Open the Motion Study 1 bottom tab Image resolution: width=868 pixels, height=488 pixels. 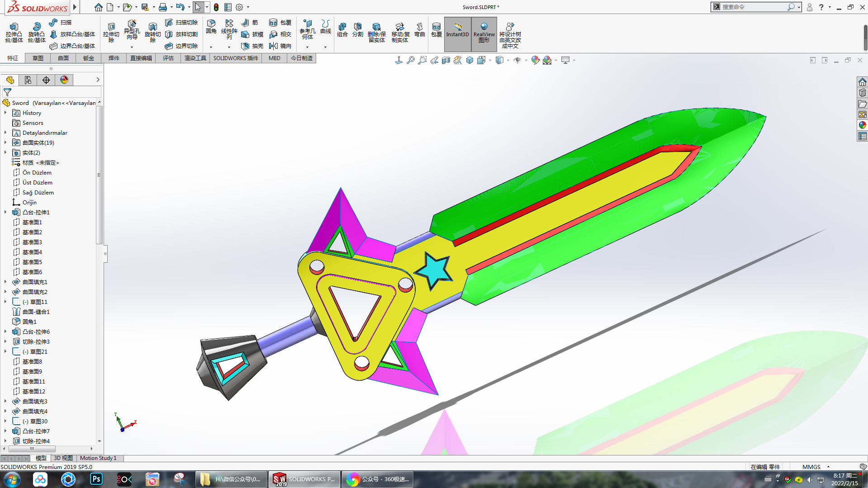click(98, 458)
